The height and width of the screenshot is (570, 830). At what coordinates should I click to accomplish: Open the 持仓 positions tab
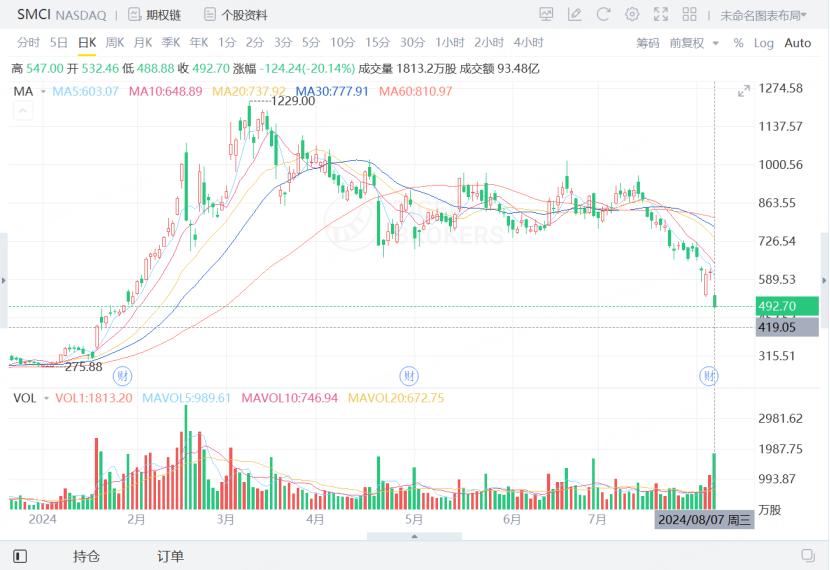click(86, 556)
